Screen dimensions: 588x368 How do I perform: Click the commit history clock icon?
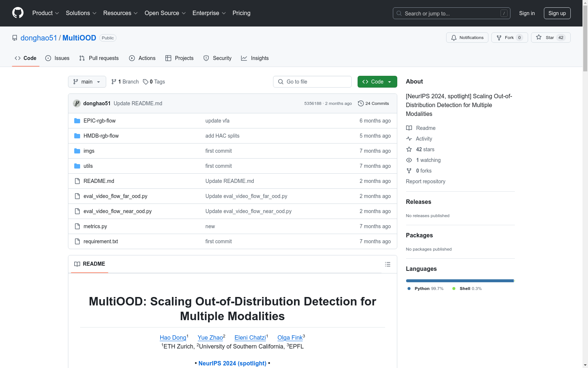coord(361,103)
